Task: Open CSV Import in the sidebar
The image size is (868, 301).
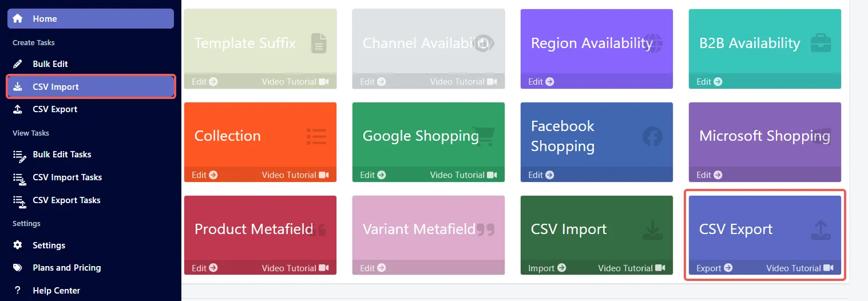Action: [90, 87]
